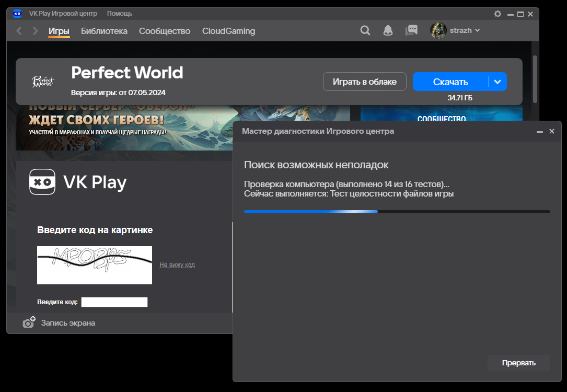Expand the download options arrow next to Скачать
Viewport: 567px width, 392px height.
(497, 82)
